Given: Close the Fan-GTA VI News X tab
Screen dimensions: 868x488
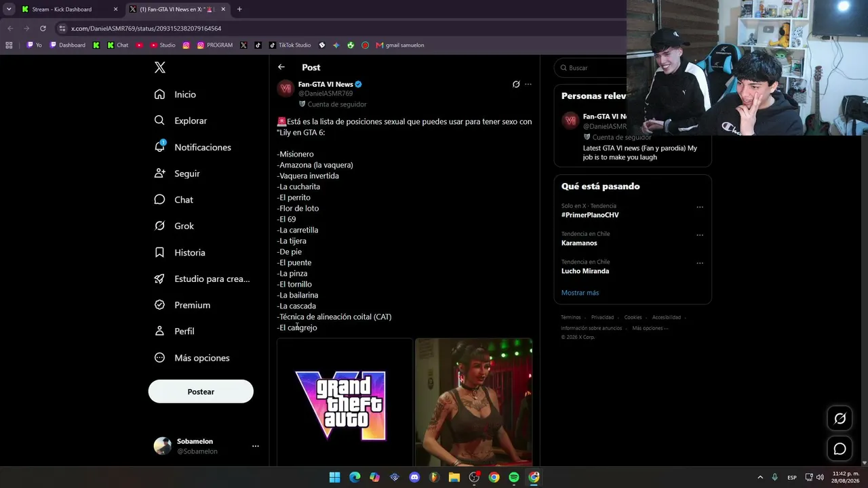Looking at the screenshot, I should 223,9.
